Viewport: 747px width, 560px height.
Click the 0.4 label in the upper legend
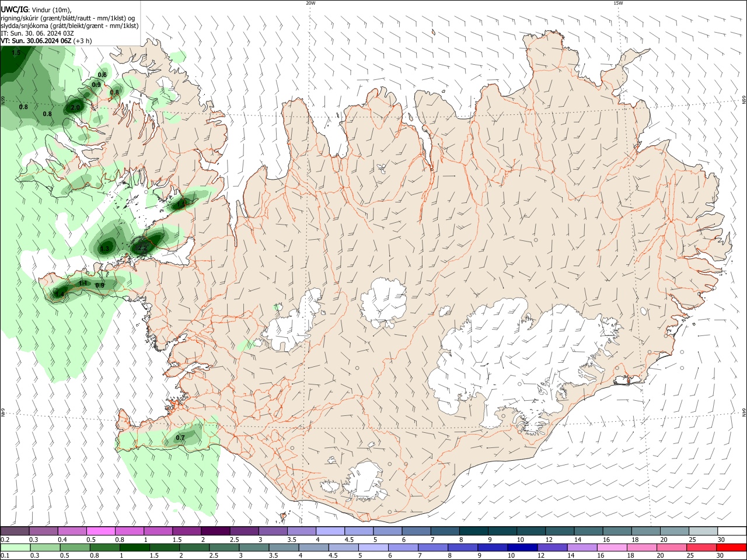pos(62,540)
